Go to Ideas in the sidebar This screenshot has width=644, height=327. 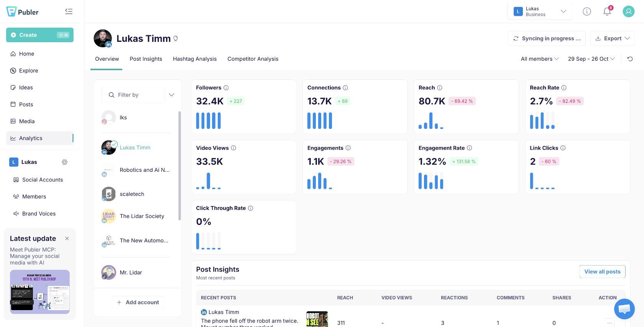(x=40, y=88)
